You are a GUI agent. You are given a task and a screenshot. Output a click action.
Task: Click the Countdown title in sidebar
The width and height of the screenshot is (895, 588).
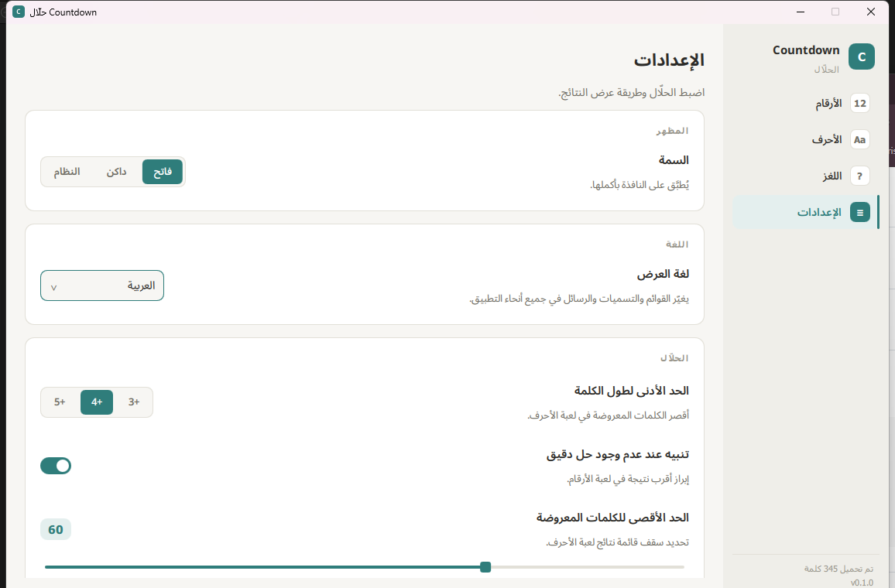pos(806,50)
